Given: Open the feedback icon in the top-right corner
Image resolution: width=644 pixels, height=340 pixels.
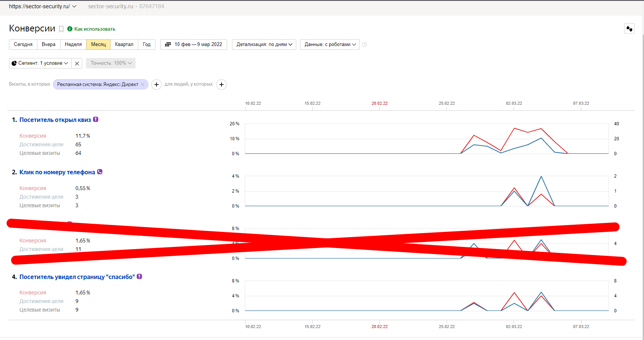Looking at the screenshot, I should pos(629,28).
